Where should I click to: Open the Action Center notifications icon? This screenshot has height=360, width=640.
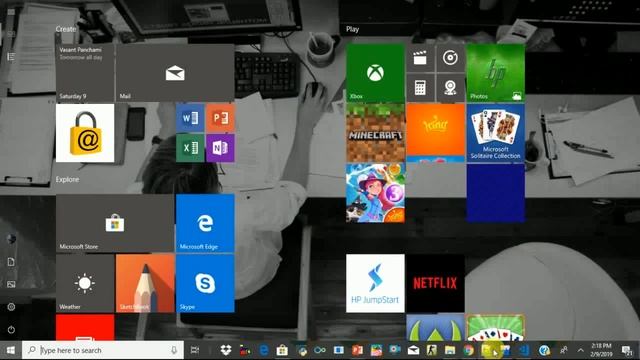point(627,350)
